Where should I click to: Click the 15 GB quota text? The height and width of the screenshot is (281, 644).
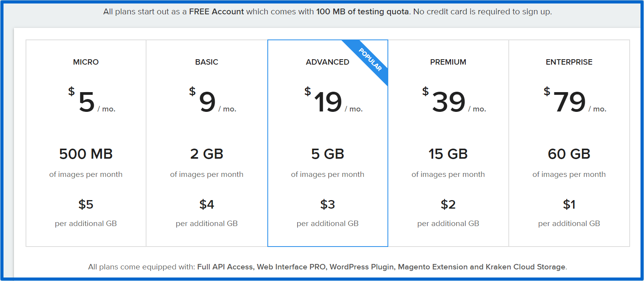point(448,154)
